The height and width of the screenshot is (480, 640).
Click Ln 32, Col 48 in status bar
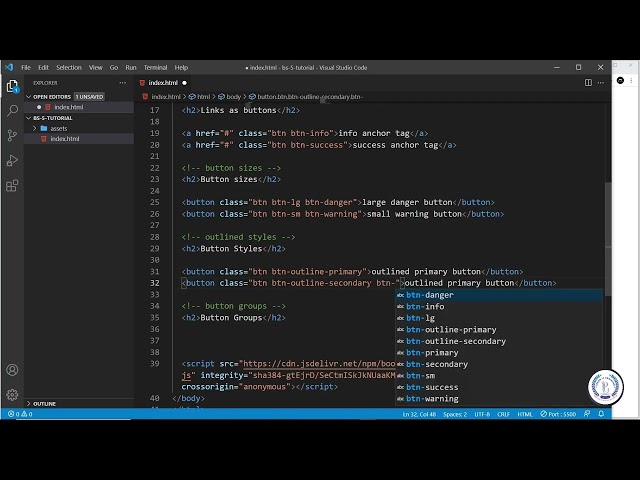(419, 414)
